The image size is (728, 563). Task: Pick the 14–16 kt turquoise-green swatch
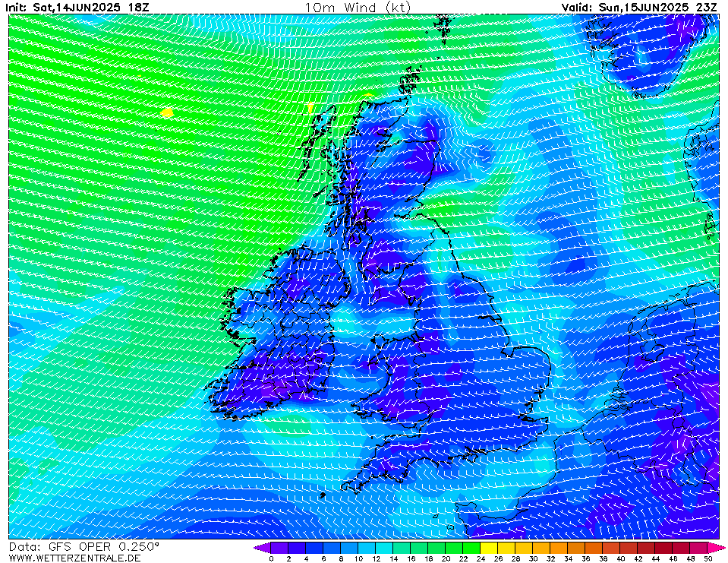[x=402, y=548]
